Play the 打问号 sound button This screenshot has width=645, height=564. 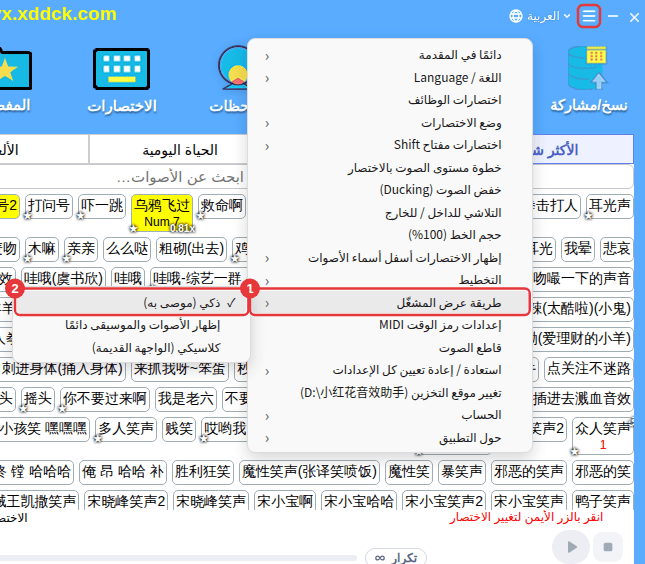tap(49, 206)
